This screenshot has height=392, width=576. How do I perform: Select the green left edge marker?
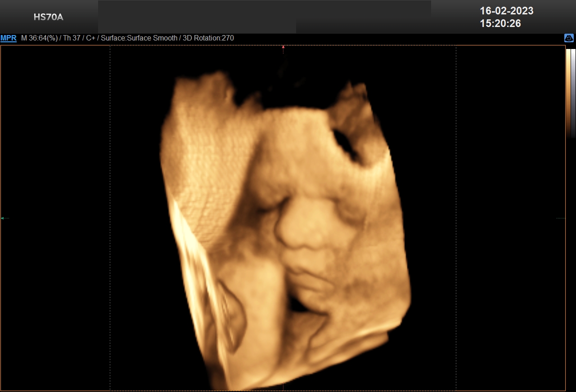(x=2, y=218)
